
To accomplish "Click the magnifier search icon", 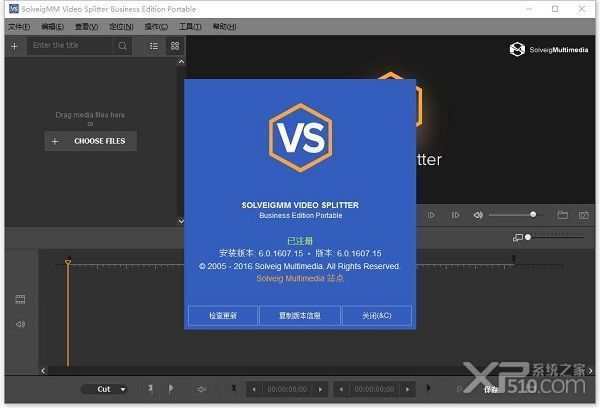I will tap(122, 46).
